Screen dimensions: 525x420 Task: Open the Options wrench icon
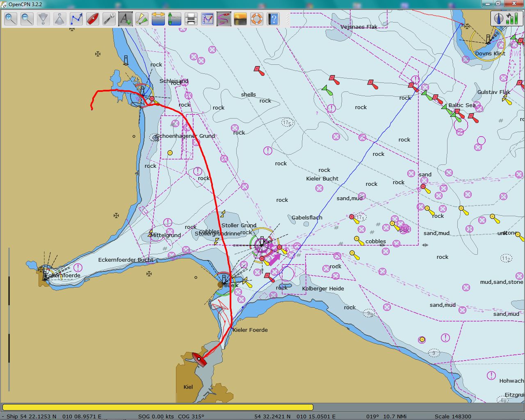pos(109,19)
